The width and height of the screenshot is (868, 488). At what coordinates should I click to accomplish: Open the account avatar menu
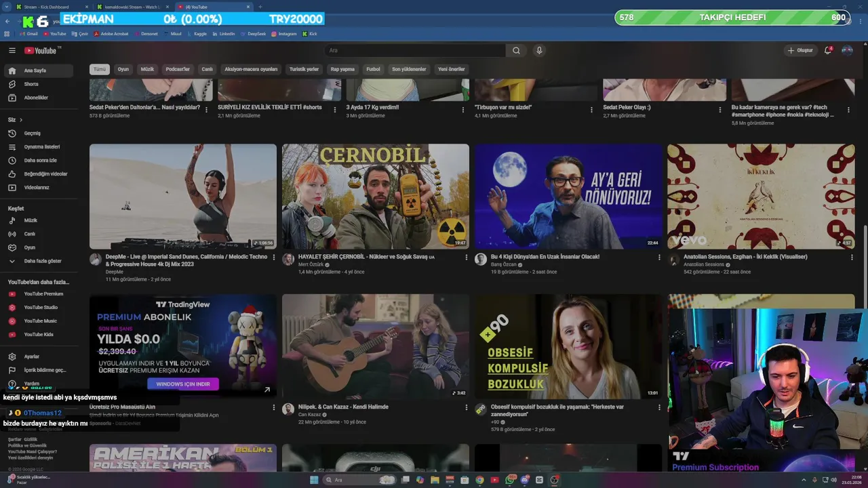point(847,50)
